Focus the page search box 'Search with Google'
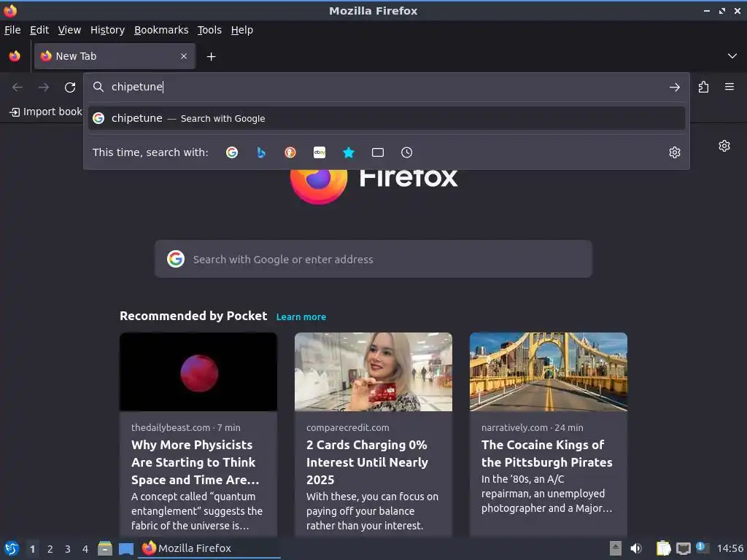Image resolution: width=747 pixels, height=560 pixels. point(373,259)
